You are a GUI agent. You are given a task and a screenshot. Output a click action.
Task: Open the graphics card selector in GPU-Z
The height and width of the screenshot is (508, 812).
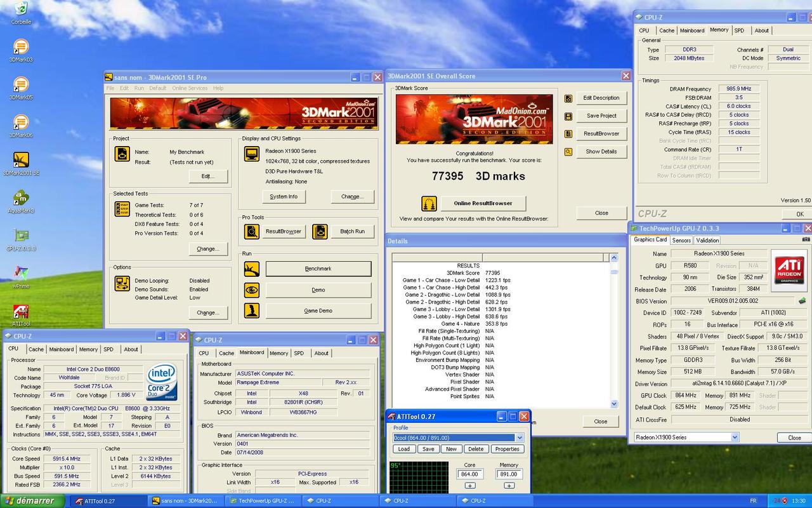(x=686, y=437)
